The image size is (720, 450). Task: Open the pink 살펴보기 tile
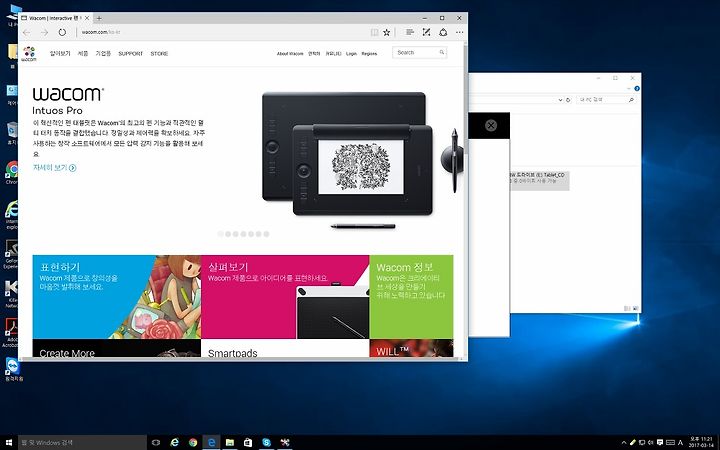point(285,297)
